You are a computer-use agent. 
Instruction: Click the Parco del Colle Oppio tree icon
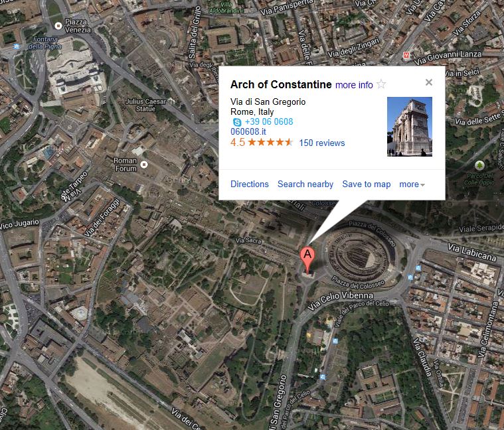479,166
